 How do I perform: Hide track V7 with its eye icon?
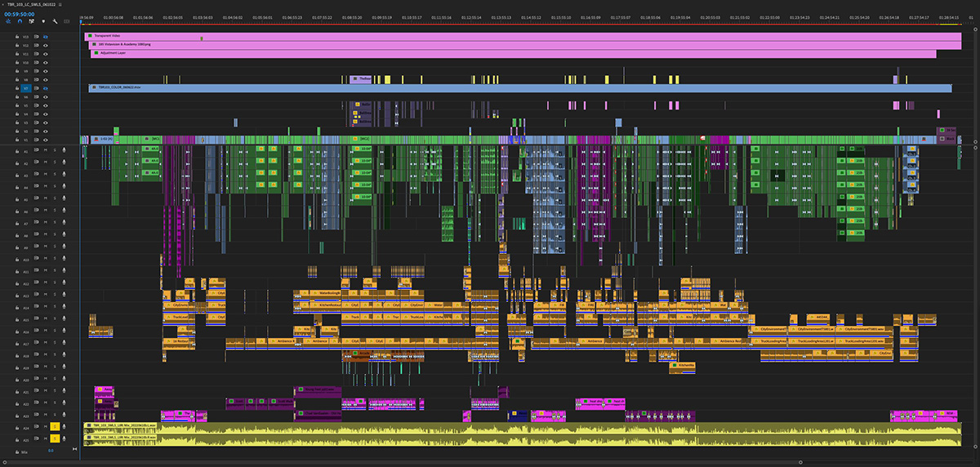46,87
